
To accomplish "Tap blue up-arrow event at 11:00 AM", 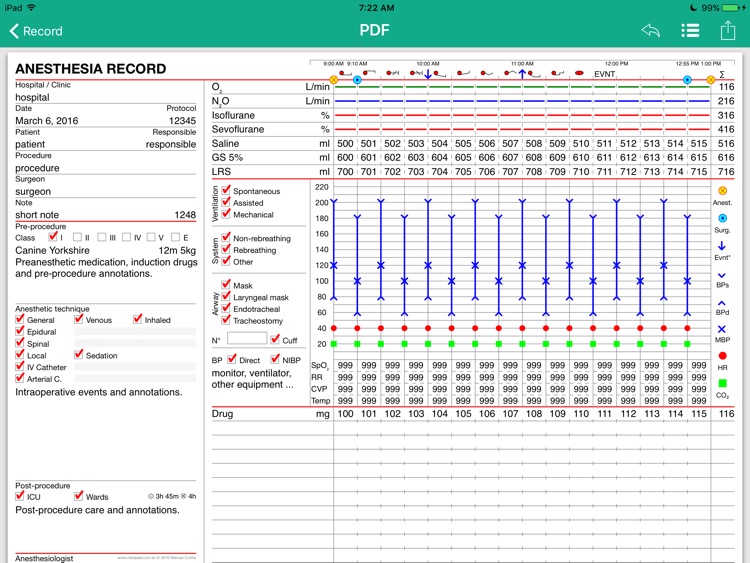I will pyautogui.click(x=522, y=74).
